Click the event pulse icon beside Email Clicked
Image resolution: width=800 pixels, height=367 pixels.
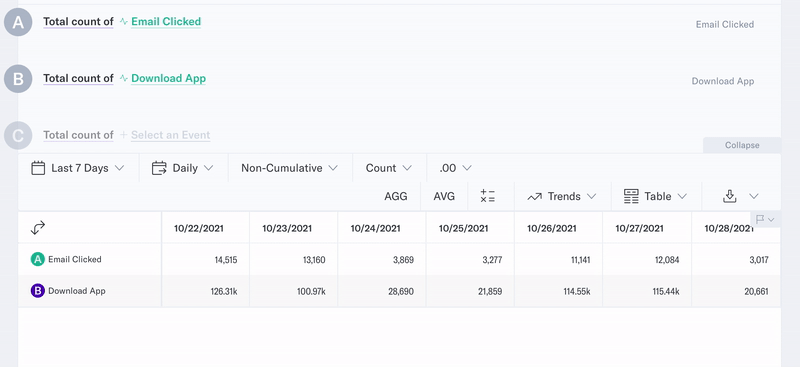(123, 21)
